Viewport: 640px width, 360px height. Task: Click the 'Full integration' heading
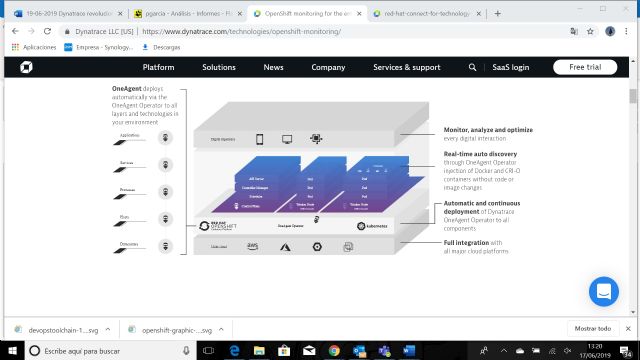coord(466,242)
